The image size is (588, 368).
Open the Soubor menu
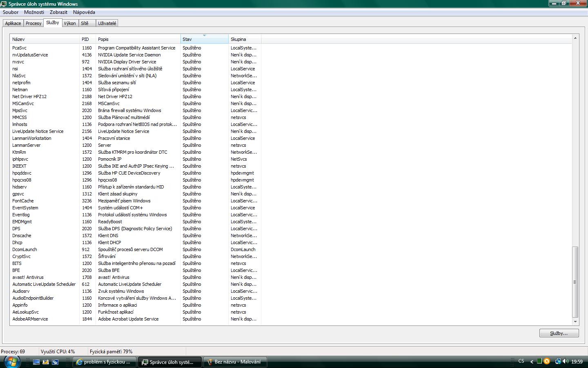pyautogui.click(x=11, y=12)
